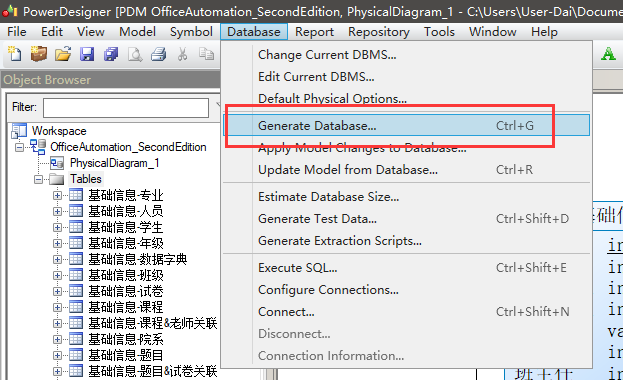623x380 pixels.
Task: Collapse the OfficeAutomation_SecondEdition model node
Action: pyautogui.click(x=19, y=147)
